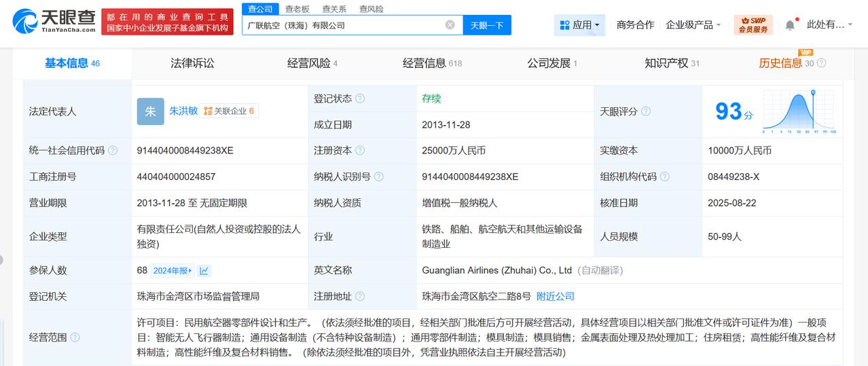Screen dimensions: 868x366
Task: Switch to the 查关系 search tab
Action: point(334,9)
